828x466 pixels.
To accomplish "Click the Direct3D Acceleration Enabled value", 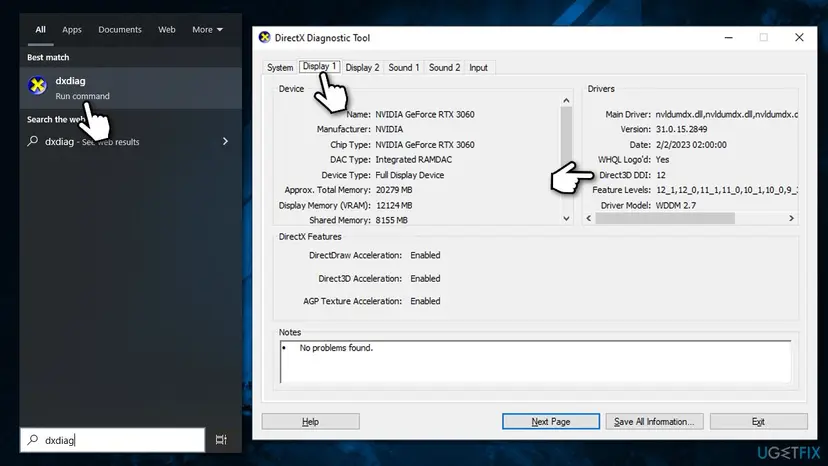I will 425,278.
